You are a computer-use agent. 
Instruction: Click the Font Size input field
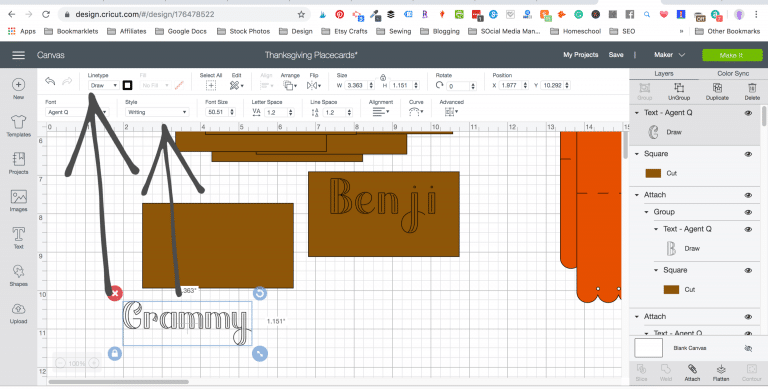[x=216, y=112]
